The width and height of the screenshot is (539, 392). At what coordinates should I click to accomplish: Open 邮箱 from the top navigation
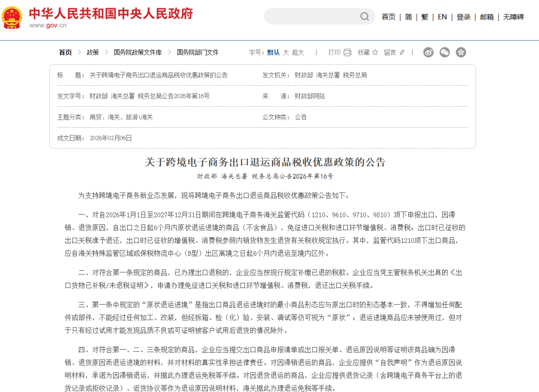(x=486, y=16)
